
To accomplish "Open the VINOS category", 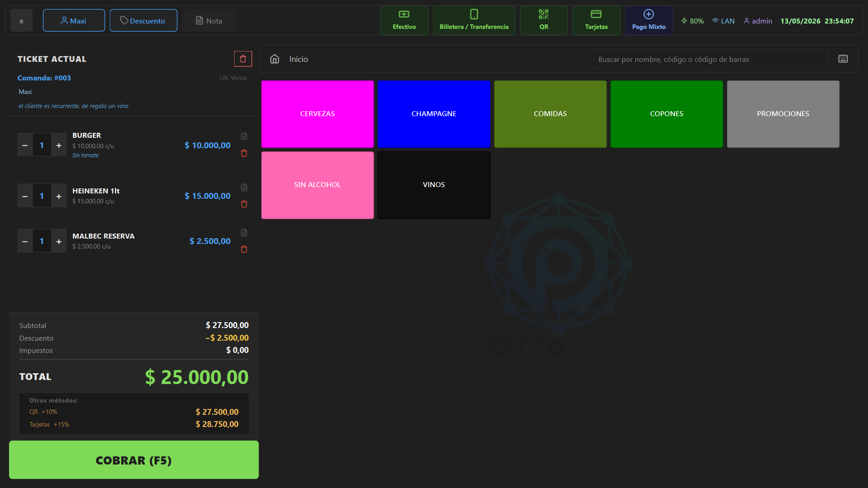I will tap(434, 185).
